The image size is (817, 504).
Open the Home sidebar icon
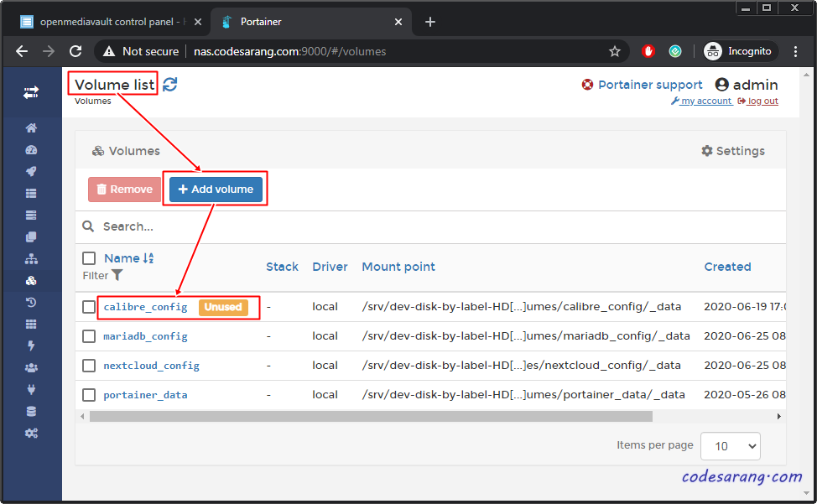(31, 128)
